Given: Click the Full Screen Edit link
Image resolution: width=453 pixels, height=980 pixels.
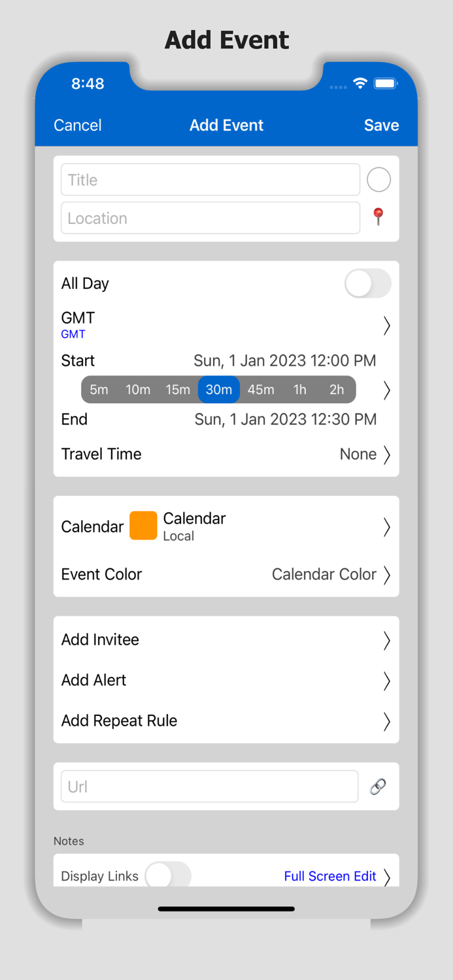Looking at the screenshot, I should coord(330,875).
